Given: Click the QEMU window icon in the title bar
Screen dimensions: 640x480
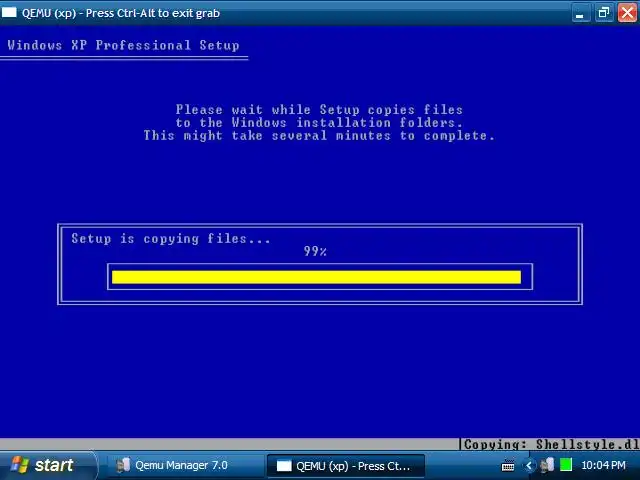Looking at the screenshot, I should coord(9,13).
